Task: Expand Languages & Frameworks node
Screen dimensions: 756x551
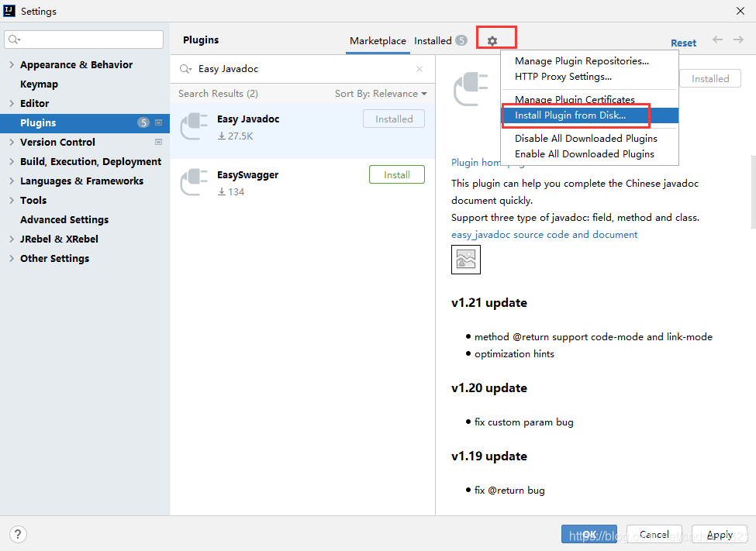Action: tap(12, 181)
